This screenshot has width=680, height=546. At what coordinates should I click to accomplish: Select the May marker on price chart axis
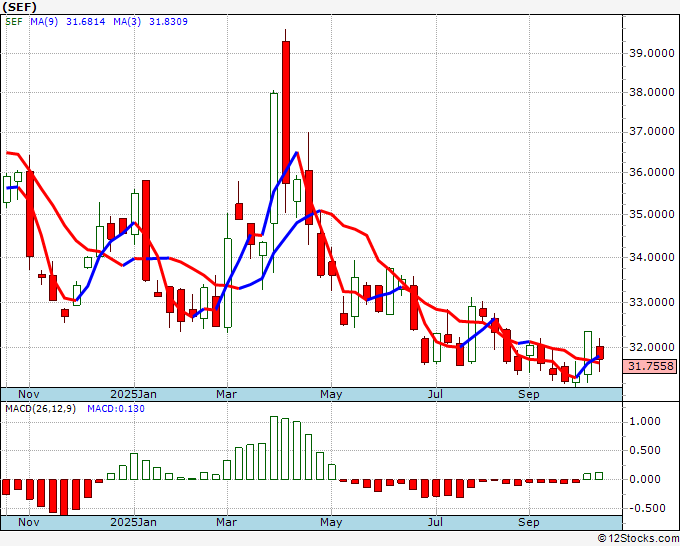[330, 394]
